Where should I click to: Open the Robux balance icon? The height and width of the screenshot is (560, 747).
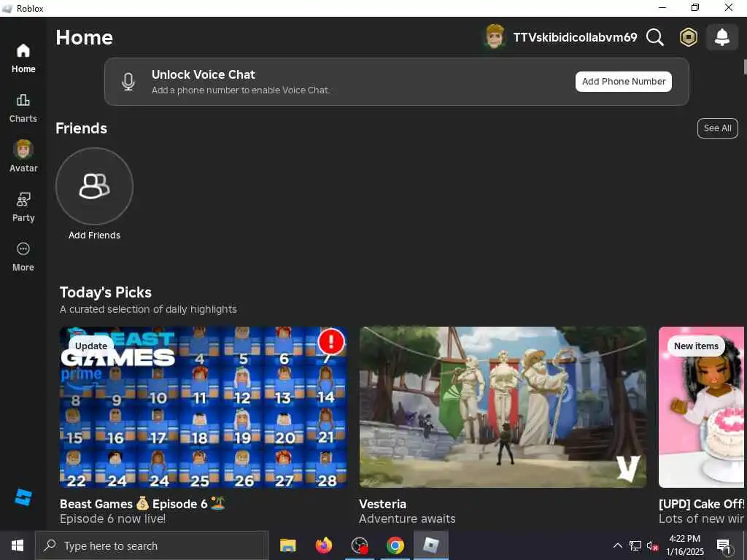[x=688, y=37]
